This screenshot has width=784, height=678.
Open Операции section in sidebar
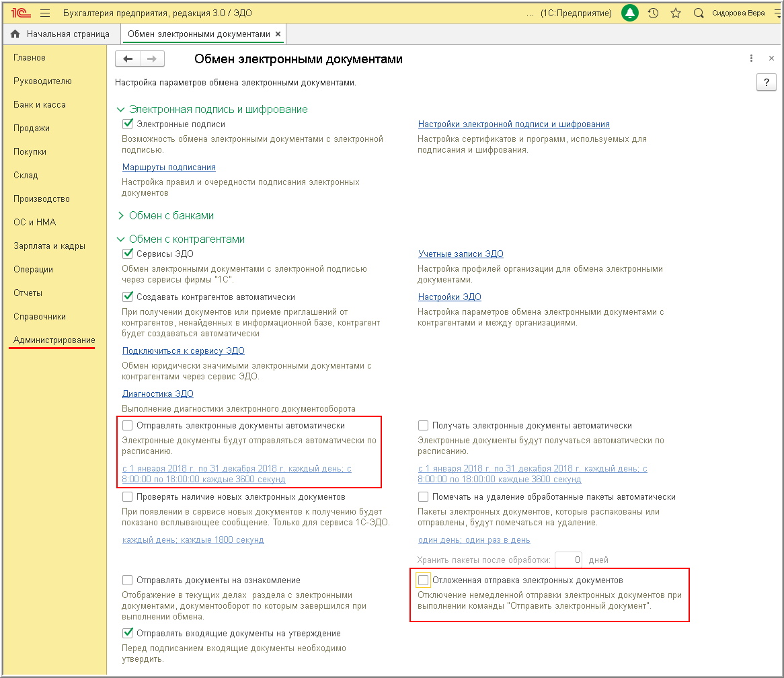pos(33,269)
